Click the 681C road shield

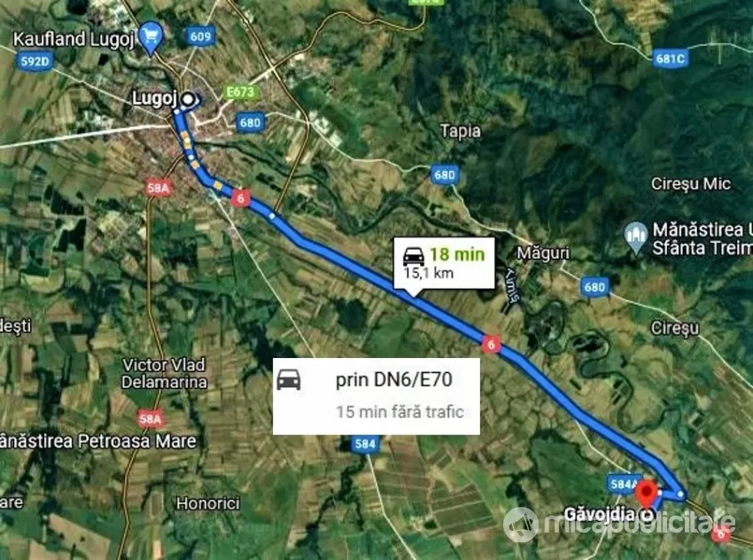pos(671,59)
